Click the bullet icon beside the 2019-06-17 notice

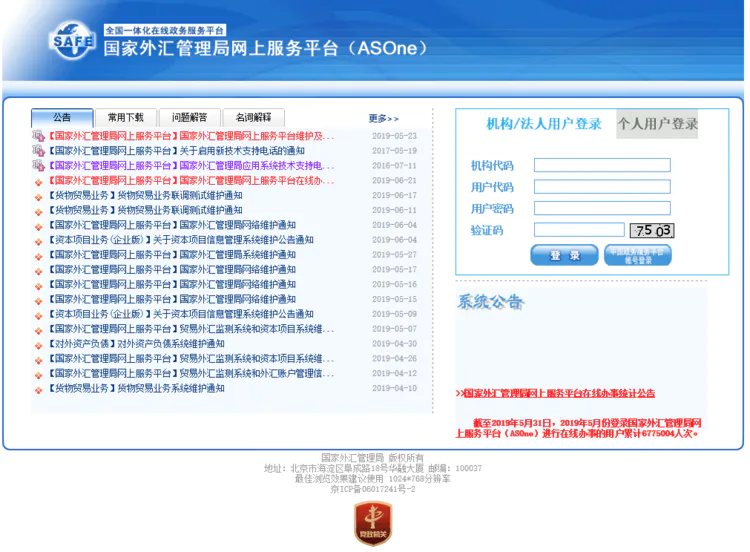coord(39,197)
